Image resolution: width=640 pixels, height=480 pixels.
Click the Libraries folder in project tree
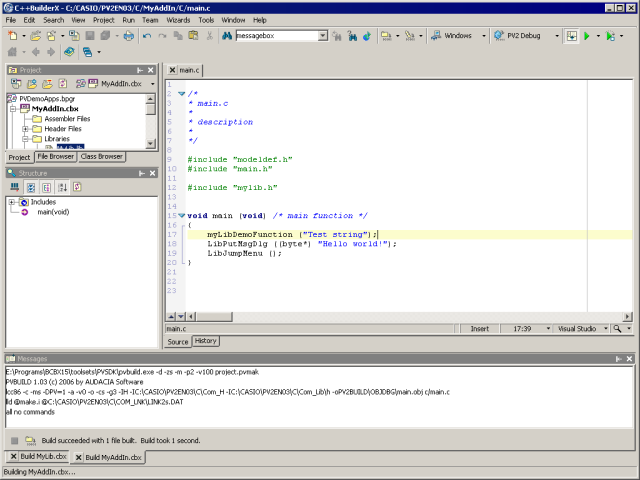click(x=57, y=139)
